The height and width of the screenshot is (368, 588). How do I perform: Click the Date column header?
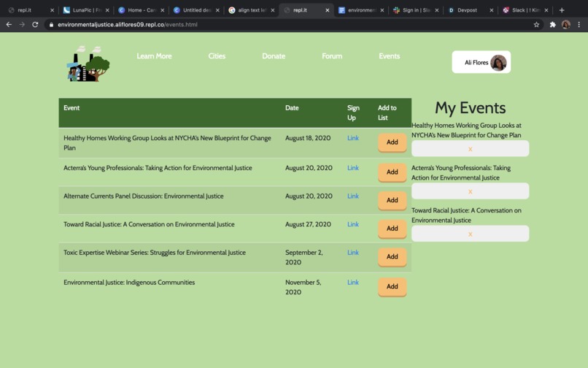point(292,108)
